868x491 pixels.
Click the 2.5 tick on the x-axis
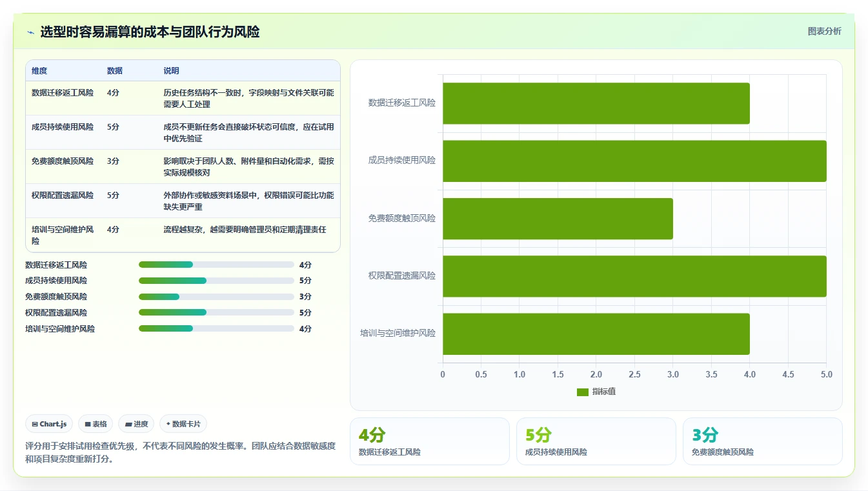pyautogui.click(x=634, y=374)
